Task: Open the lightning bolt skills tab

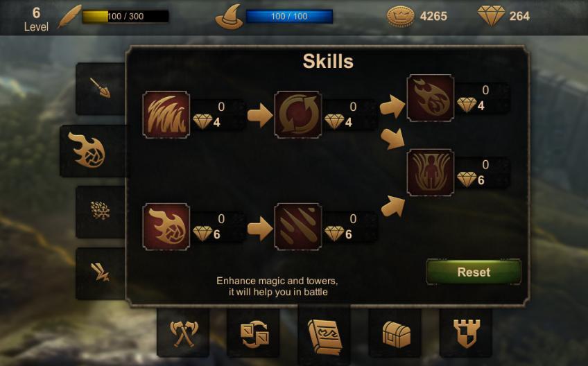Action: [x=101, y=273]
